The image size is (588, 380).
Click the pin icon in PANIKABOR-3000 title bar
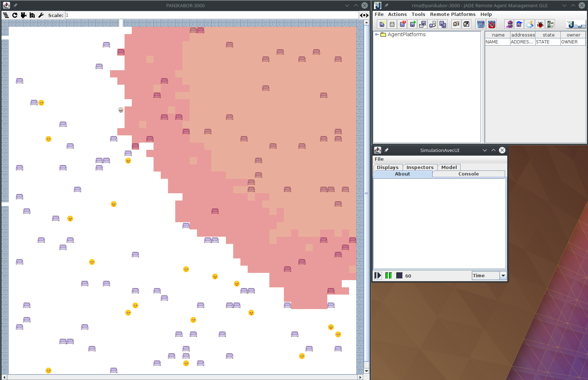[15, 5]
